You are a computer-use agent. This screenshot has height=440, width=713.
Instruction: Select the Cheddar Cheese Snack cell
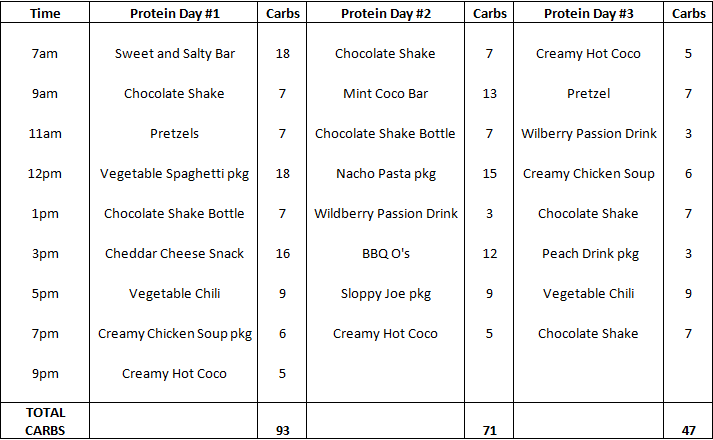pyautogui.click(x=175, y=253)
